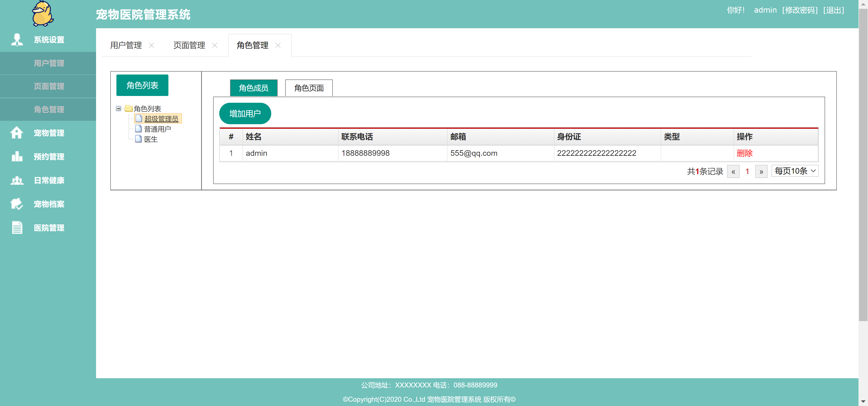Collapse the 角色列表 tree node

click(x=118, y=108)
